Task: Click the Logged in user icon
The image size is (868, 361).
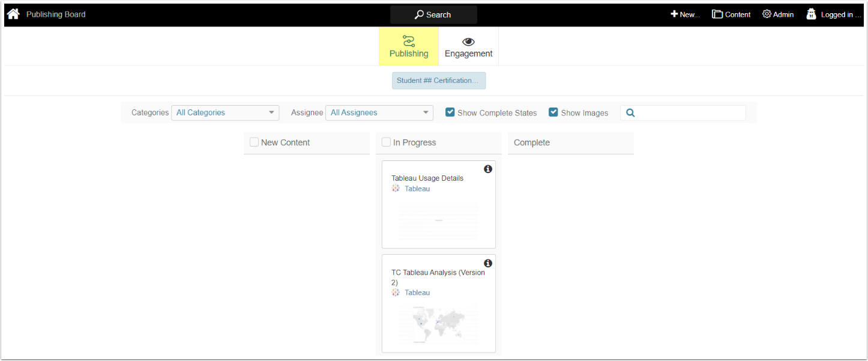Action: click(x=811, y=14)
